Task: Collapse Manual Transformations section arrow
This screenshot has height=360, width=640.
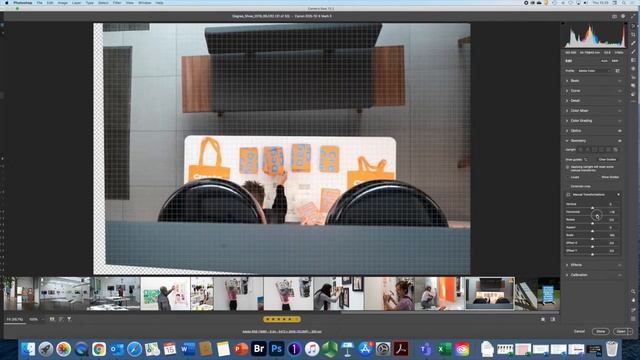Action: click(x=618, y=195)
